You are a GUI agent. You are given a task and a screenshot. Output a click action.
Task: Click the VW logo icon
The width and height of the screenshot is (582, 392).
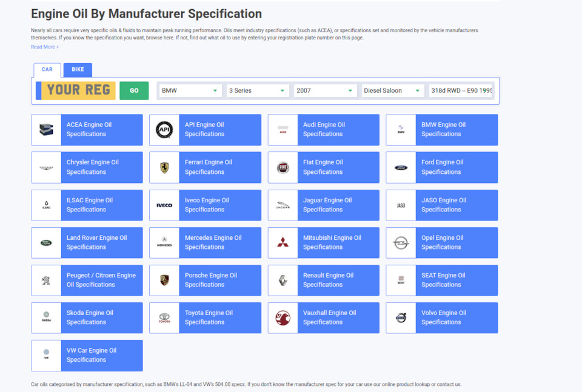47,354
